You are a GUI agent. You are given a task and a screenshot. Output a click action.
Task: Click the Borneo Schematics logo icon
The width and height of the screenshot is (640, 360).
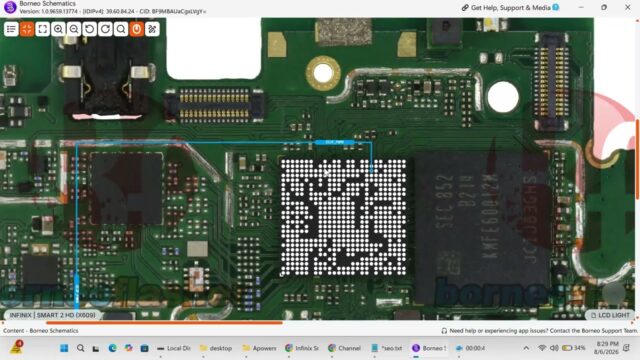click(x=10, y=7)
